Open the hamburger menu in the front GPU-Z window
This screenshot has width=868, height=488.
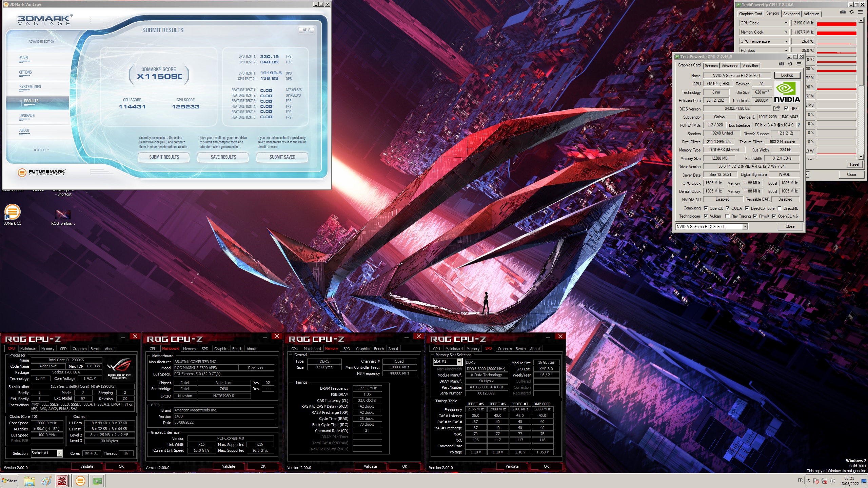[x=799, y=64]
